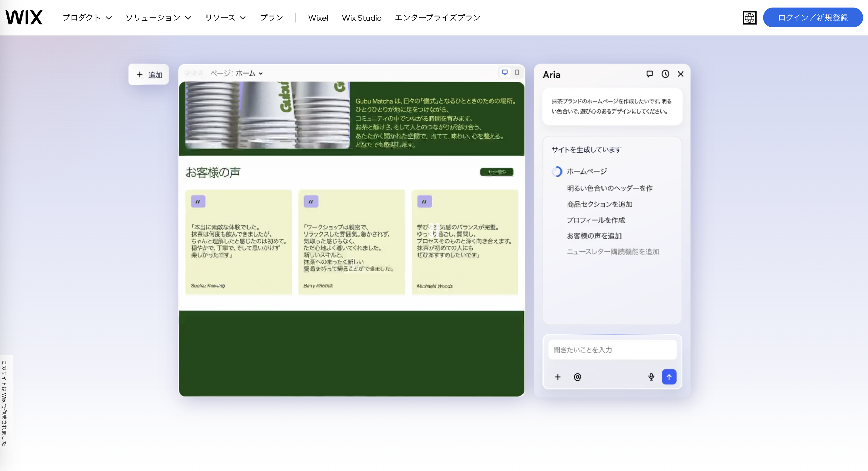Screen dimensions: 868x471
Task: Activate the microphone voice input
Action: (651, 377)
